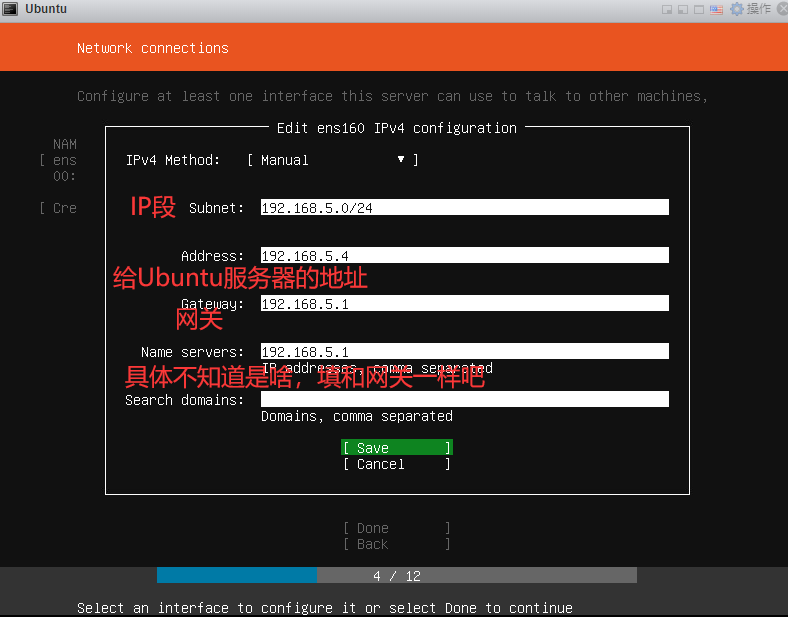Focus the Gateway input field
788x617 pixels.
point(464,304)
